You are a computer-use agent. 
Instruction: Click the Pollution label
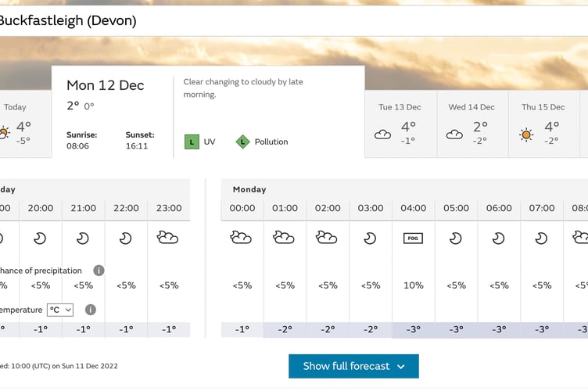click(x=271, y=142)
